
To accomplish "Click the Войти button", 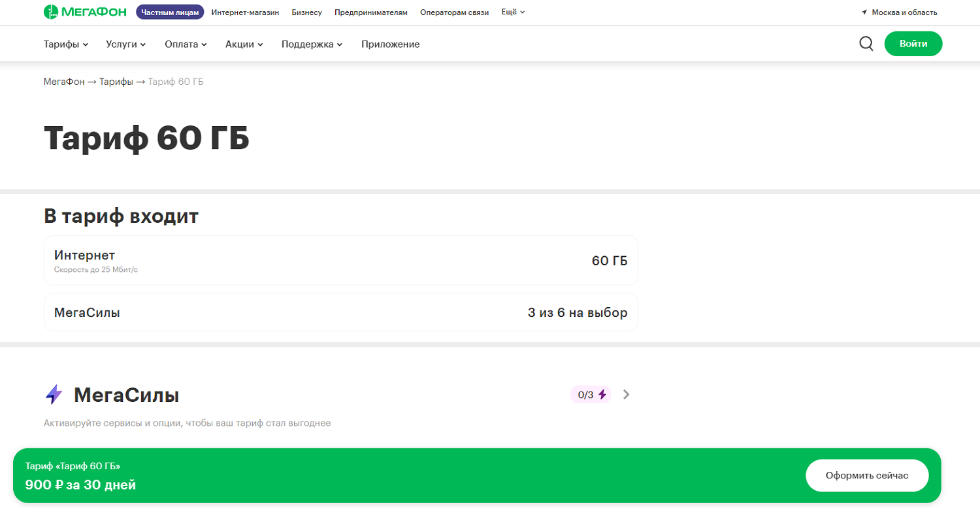I will (x=913, y=44).
